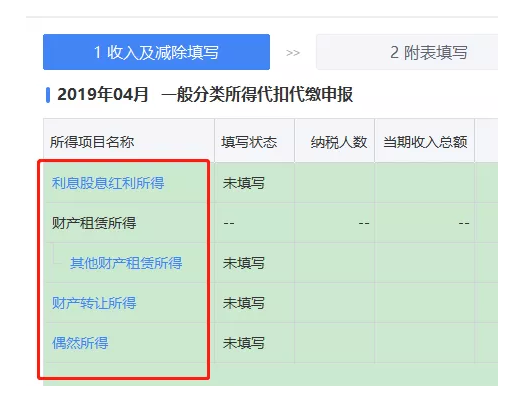523x400 pixels.
Task: Click 所得项目名称 column header
Action: [92, 142]
